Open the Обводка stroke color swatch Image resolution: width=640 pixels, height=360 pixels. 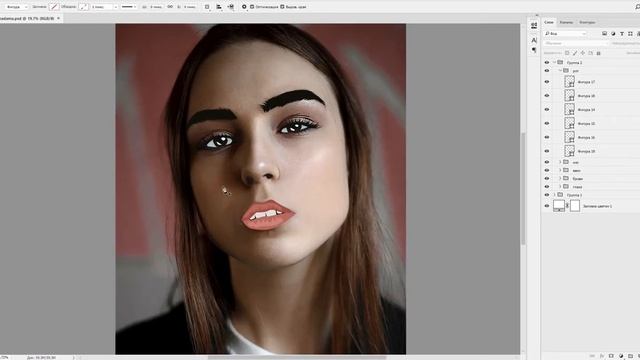(x=83, y=7)
